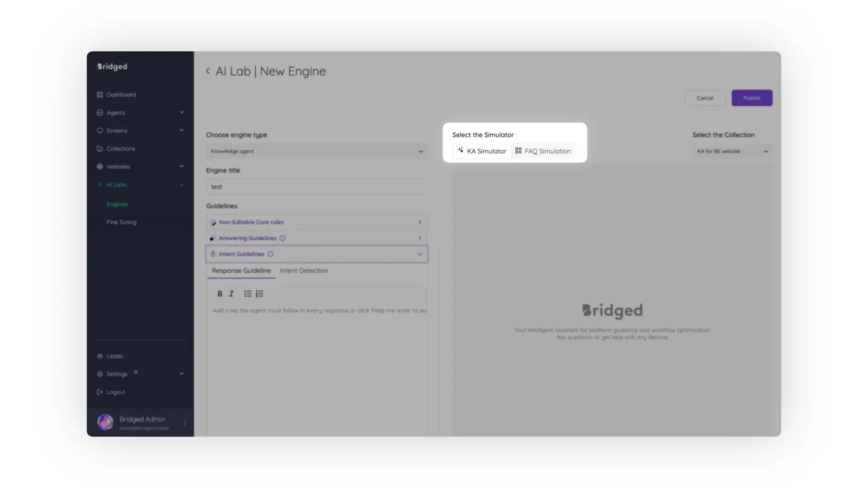
Task: Switch to the Intent Detection tab
Action: coord(304,271)
